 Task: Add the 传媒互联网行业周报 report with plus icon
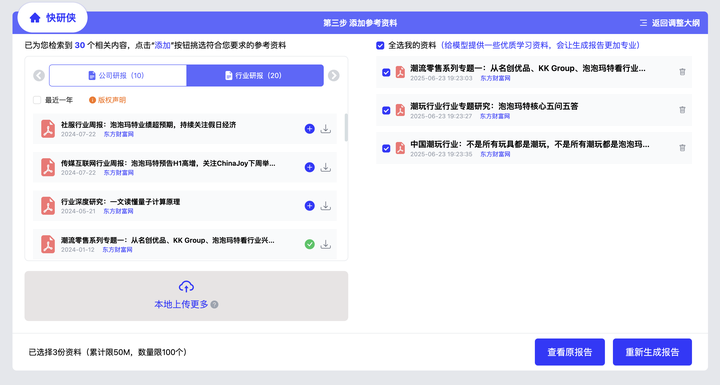309,168
